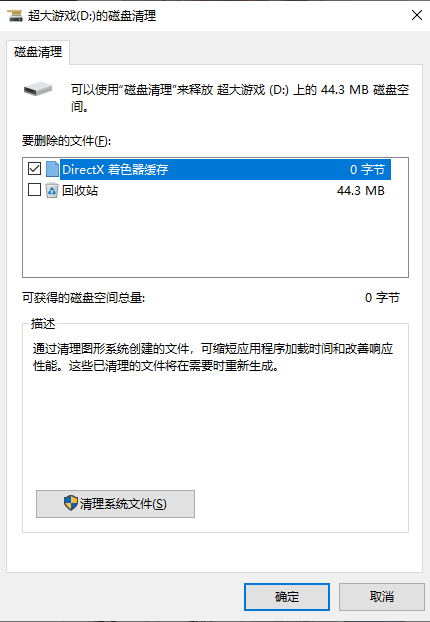Select the 回收站 list entry label
The image size is (430, 622).
[80, 191]
